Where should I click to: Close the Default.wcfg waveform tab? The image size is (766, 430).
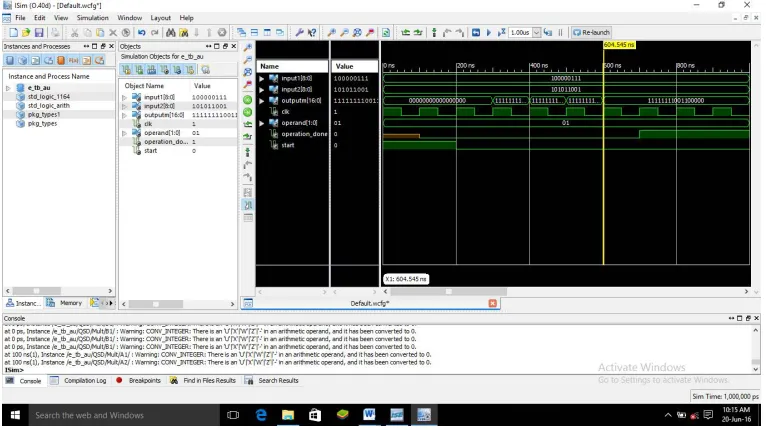[492, 303]
